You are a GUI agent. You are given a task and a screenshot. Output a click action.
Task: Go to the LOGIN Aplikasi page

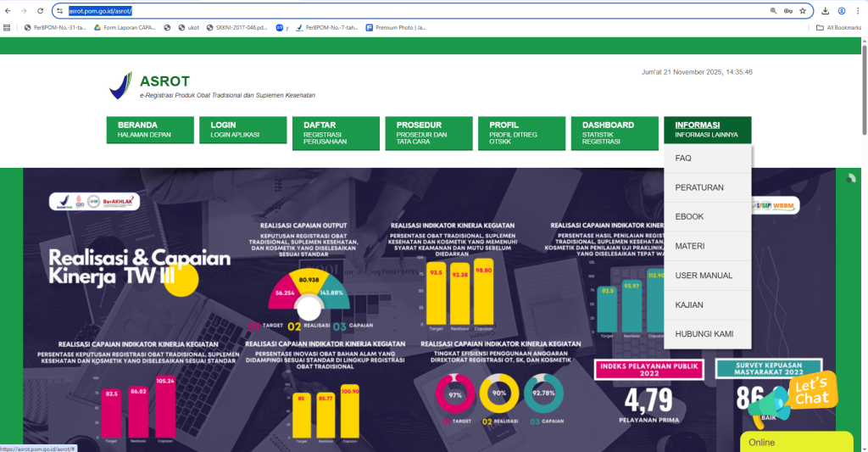point(244,129)
